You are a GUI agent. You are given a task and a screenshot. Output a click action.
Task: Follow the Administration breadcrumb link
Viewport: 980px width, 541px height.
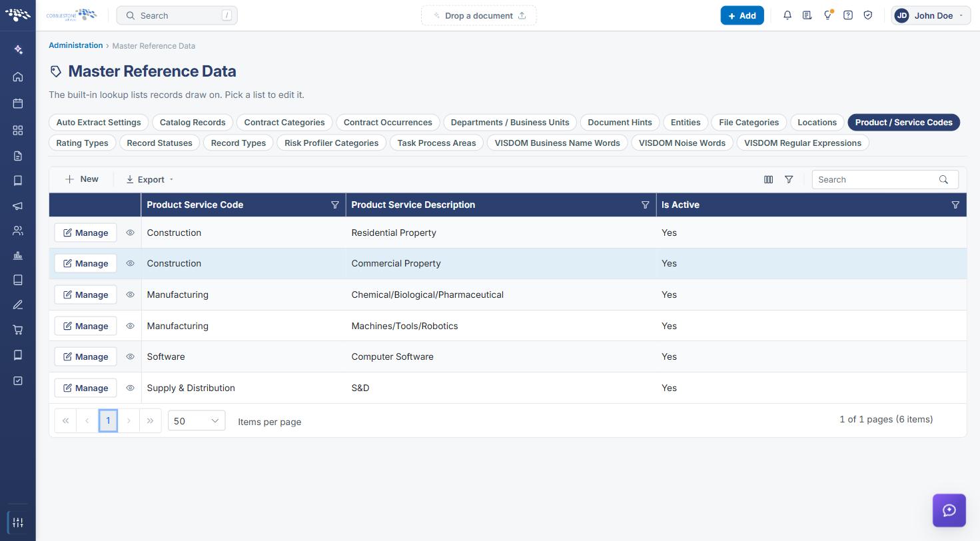pyautogui.click(x=75, y=45)
